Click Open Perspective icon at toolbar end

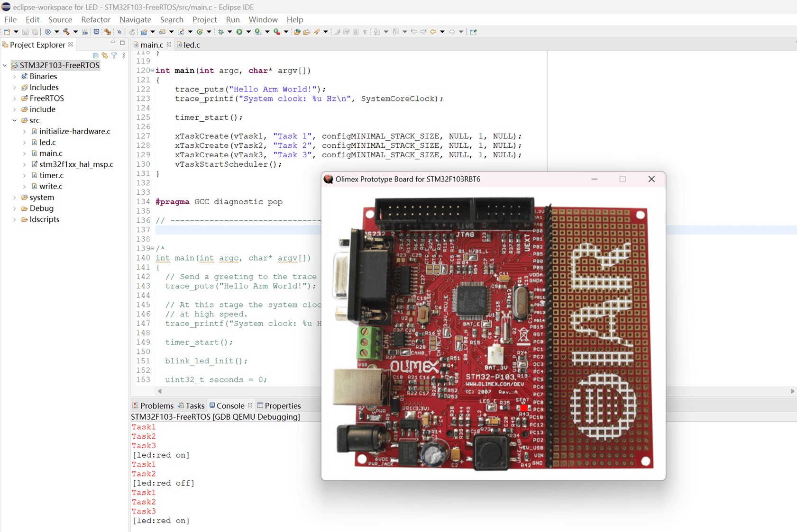tap(473, 32)
